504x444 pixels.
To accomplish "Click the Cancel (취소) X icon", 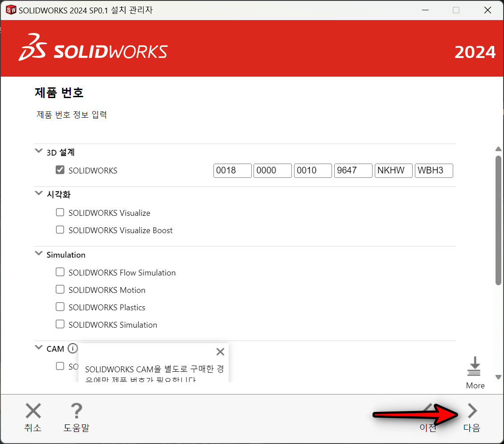I will point(33,411).
